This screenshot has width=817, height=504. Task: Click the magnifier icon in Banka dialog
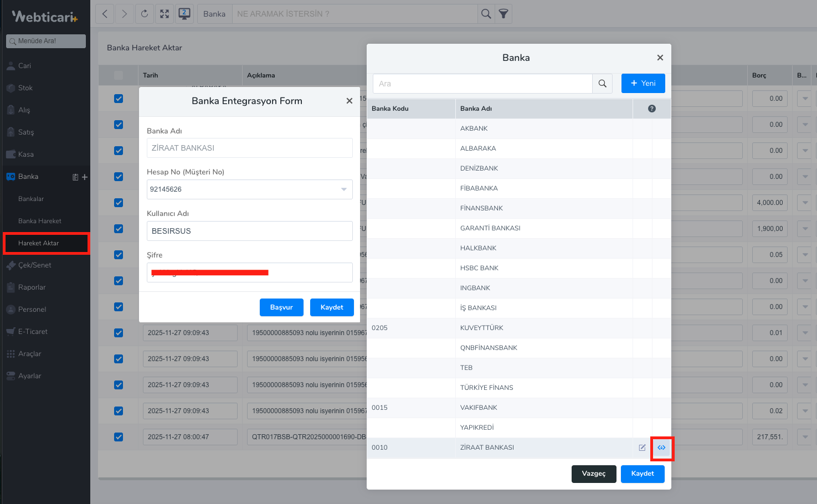(x=602, y=84)
